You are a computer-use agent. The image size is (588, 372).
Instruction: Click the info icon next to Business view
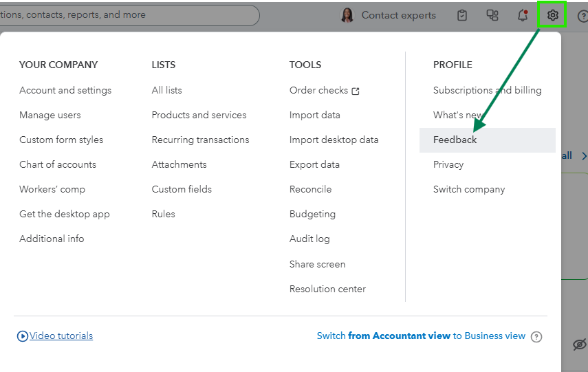point(536,337)
